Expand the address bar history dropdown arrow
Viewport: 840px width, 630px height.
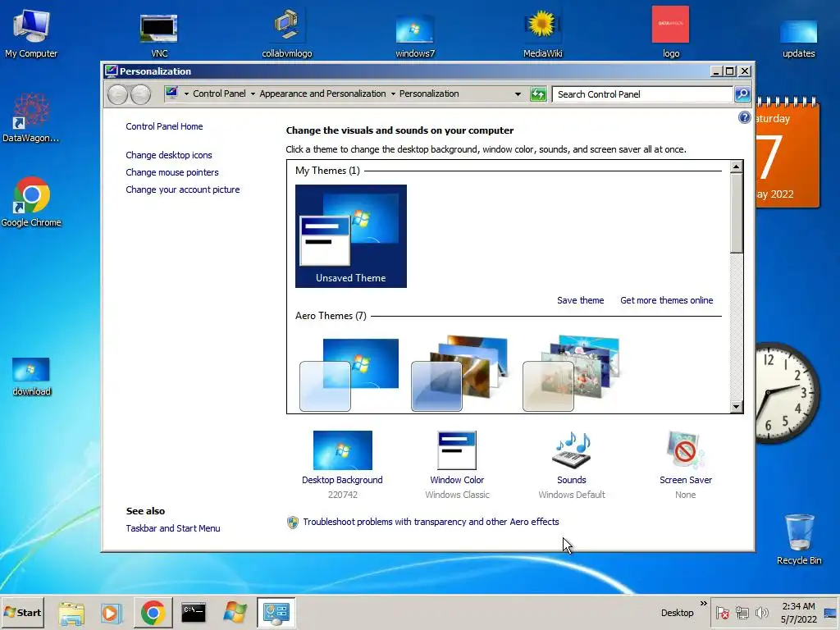pyautogui.click(x=518, y=94)
